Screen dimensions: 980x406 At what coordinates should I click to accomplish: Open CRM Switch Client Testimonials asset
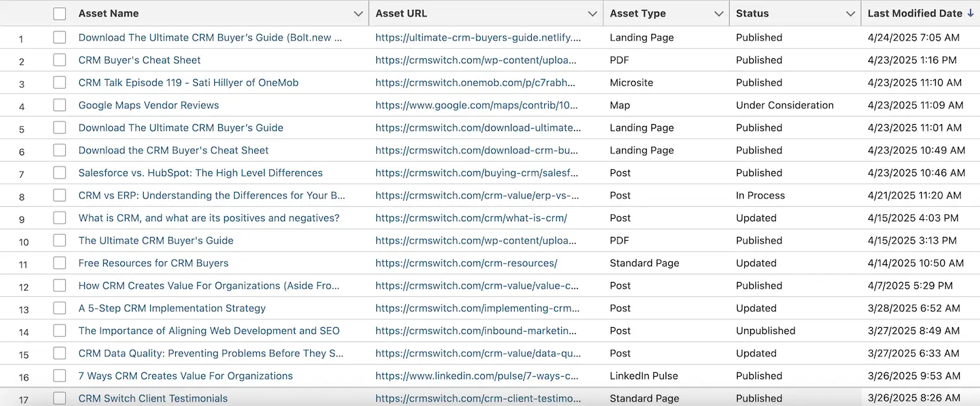click(x=154, y=398)
